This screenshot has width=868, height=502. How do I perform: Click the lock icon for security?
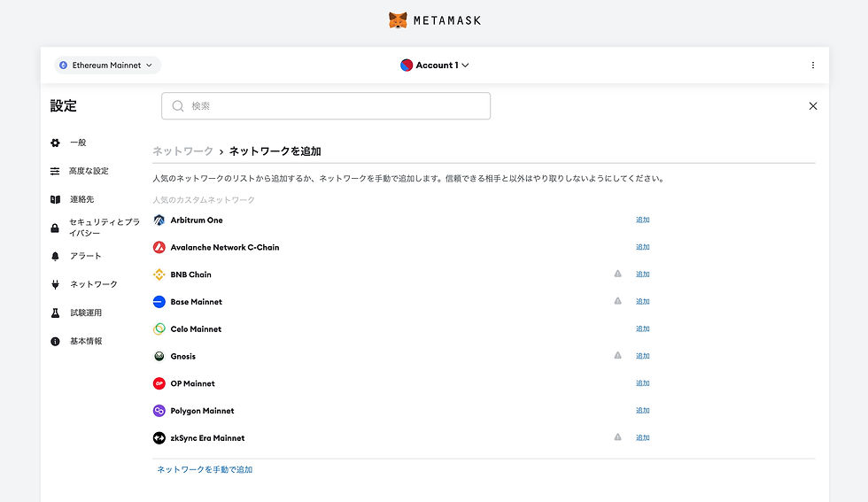click(55, 228)
